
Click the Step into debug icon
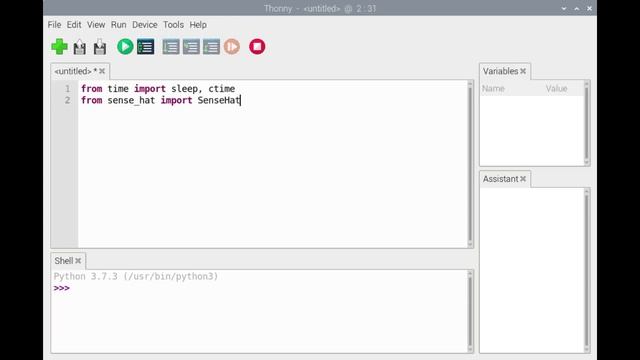tap(191, 47)
